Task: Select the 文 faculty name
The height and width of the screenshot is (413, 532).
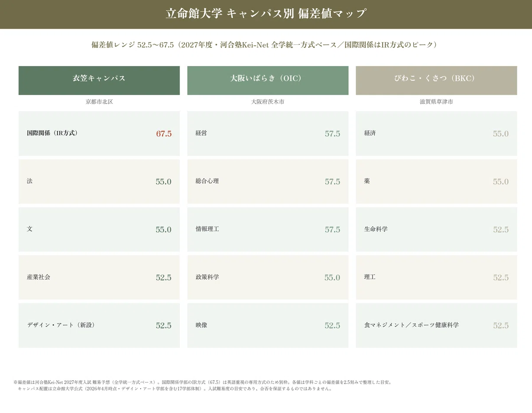Action: 30,229
